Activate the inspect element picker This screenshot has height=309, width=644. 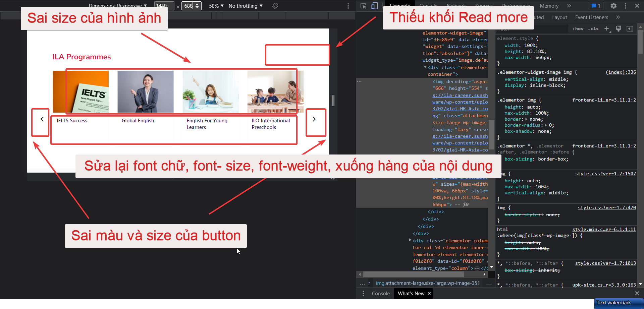[x=363, y=6]
